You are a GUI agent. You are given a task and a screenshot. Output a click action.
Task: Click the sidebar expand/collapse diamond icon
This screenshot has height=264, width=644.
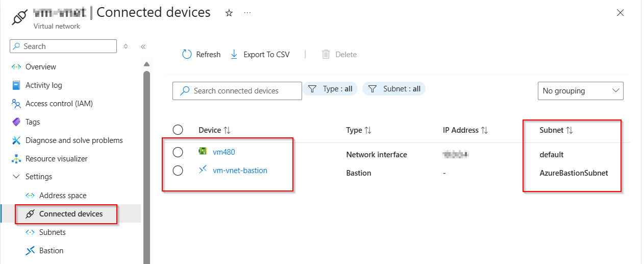[x=126, y=46]
